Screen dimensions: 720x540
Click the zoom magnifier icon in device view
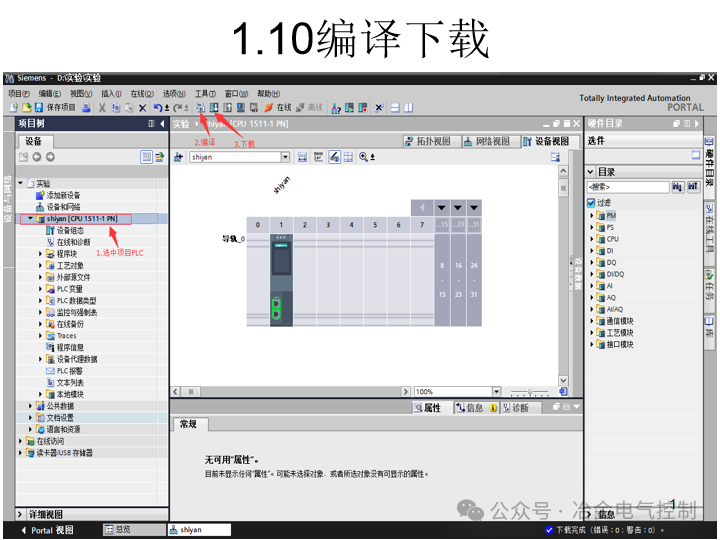pyautogui.click(x=363, y=157)
